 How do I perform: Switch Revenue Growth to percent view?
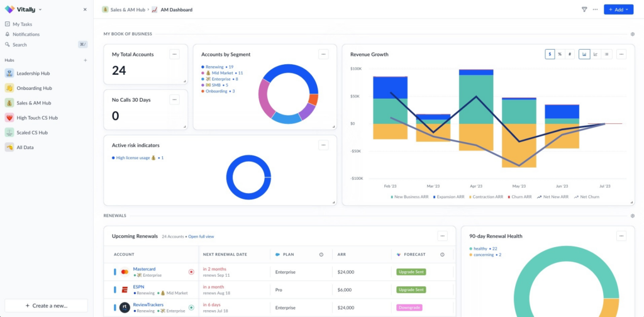(560, 54)
